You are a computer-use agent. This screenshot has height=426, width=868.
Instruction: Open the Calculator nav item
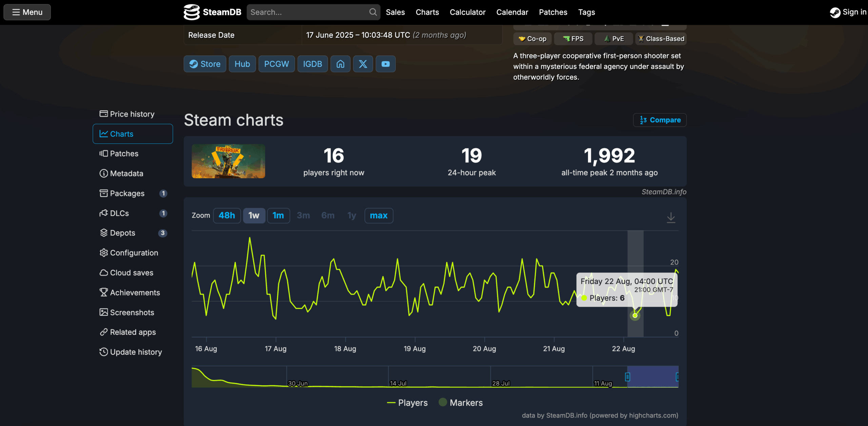(x=468, y=12)
